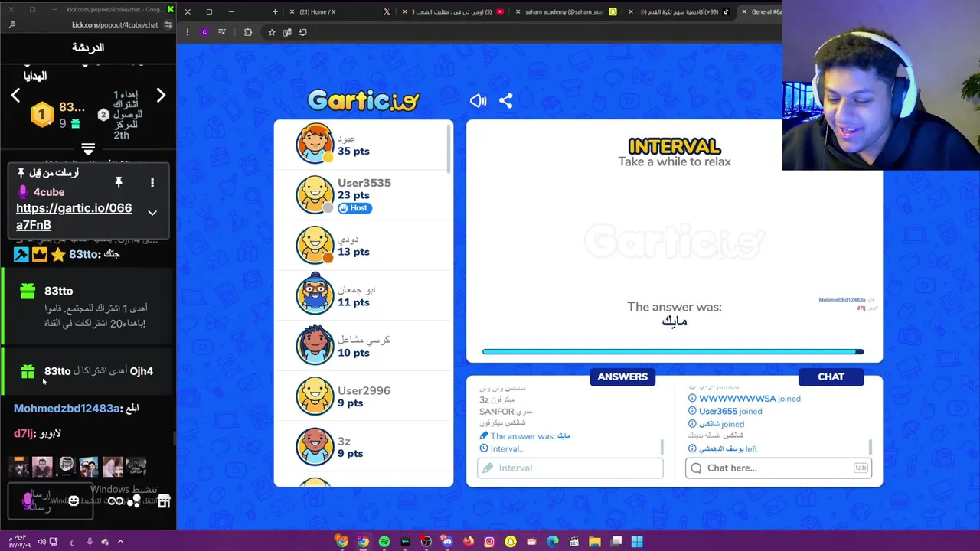Click the Interval answer input field
This screenshot has width=980, height=551.
pos(570,468)
